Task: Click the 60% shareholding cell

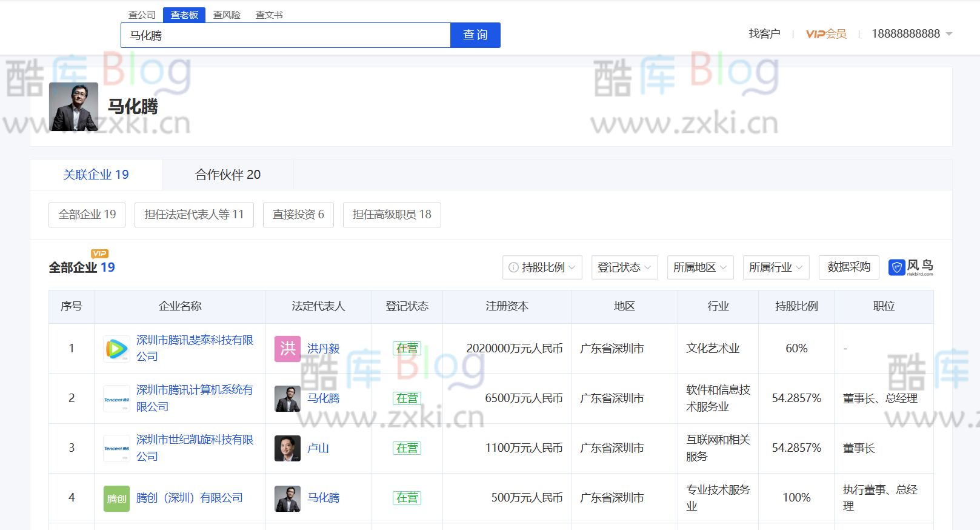Action: pyautogui.click(x=796, y=349)
